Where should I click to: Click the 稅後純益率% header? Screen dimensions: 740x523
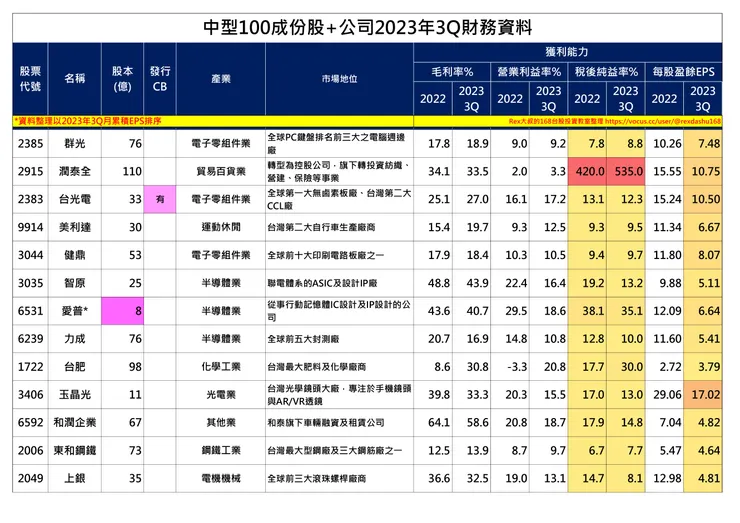[606, 72]
